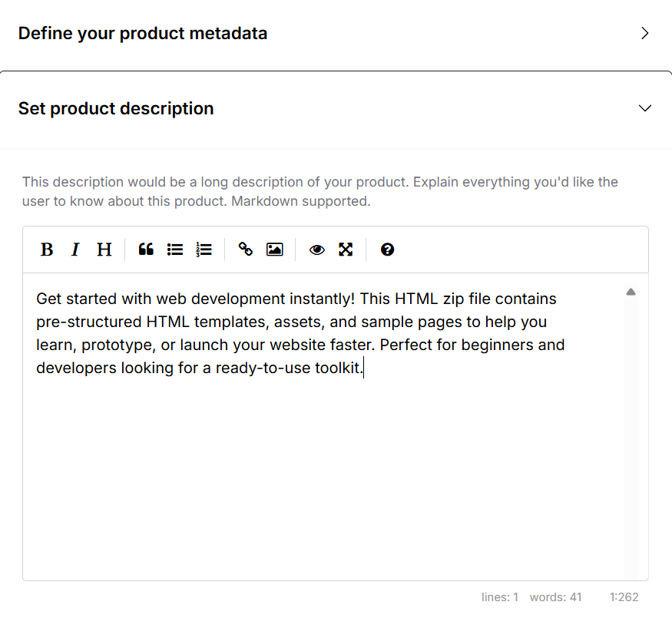Open the markdown guide help icon
672x628 pixels.
(x=387, y=250)
